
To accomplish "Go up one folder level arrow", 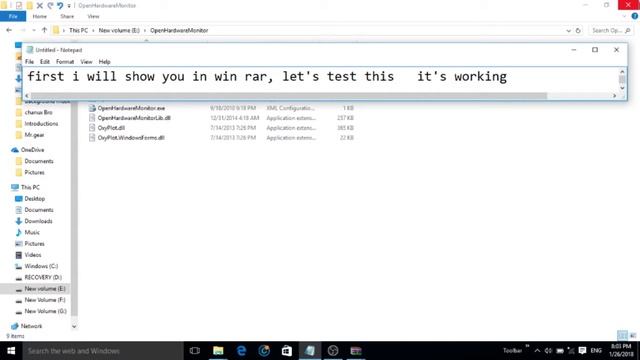I will pos(44,30).
